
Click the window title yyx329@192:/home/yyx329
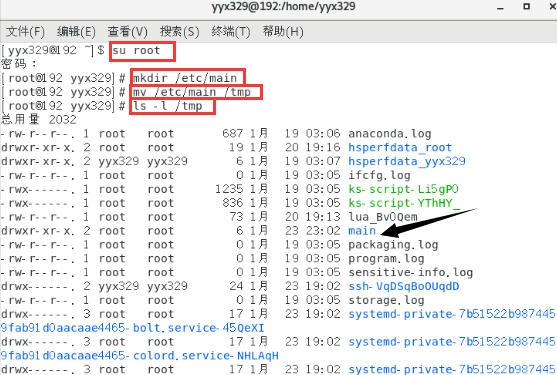[x=283, y=6]
